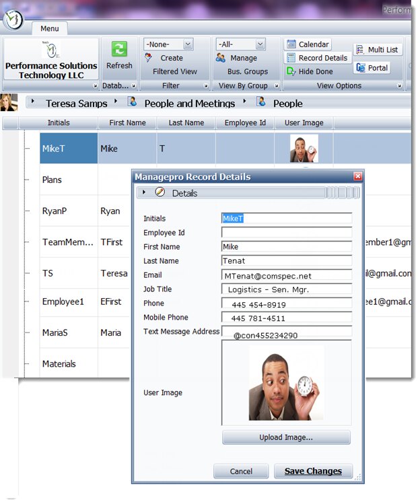The image size is (420, 504).
Task: Open the -All- group dropdown
Action: pyautogui.click(x=260, y=44)
